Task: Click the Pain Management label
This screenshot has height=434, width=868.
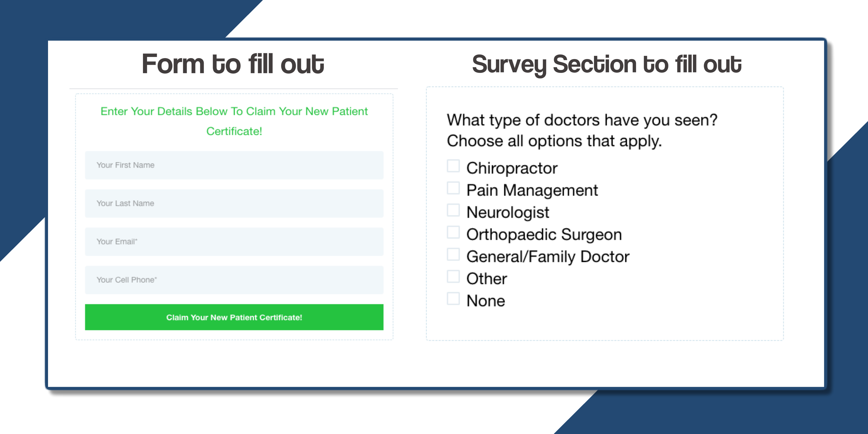Action: pyautogui.click(x=532, y=190)
